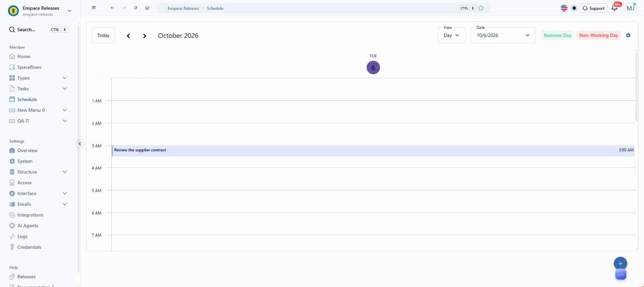
Task: Click the Logs icon in sidebar
Action: (12, 236)
